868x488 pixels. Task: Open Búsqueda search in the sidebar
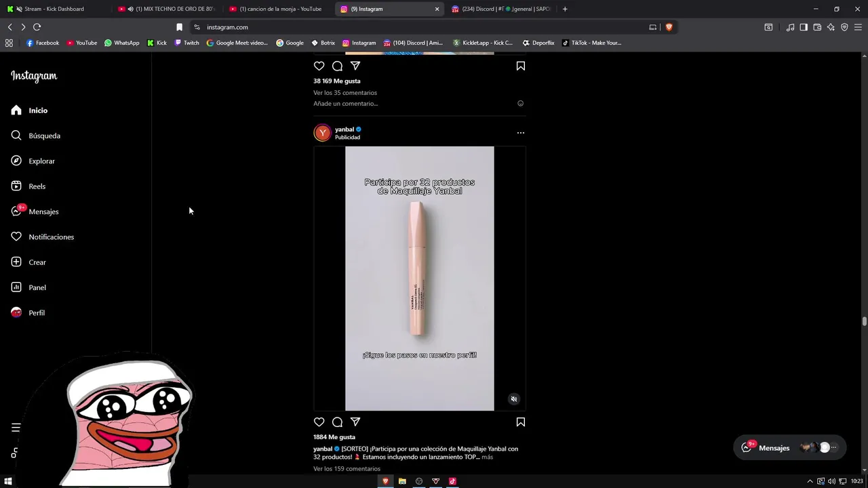tap(35, 136)
